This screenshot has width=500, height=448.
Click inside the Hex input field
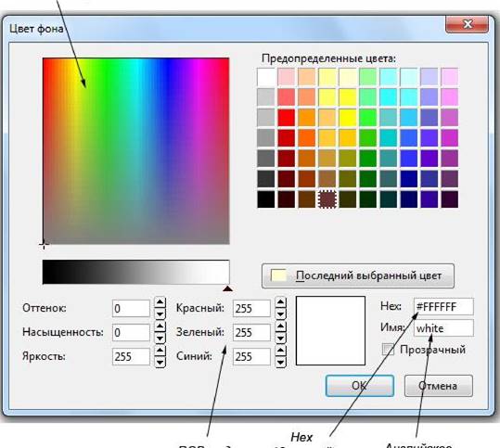coord(443,307)
